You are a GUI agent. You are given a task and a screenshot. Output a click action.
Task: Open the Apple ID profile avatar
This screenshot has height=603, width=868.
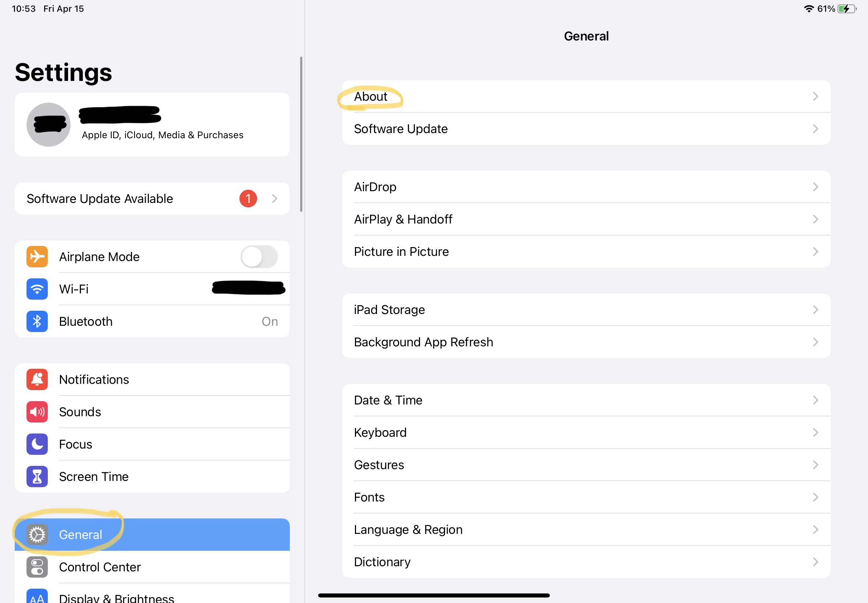pos(49,125)
